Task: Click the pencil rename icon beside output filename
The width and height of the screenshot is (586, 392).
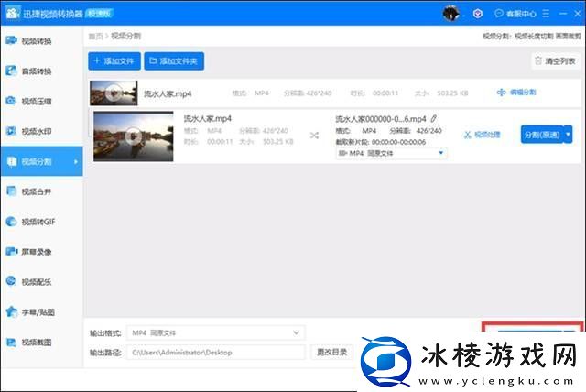Action: point(433,119)
